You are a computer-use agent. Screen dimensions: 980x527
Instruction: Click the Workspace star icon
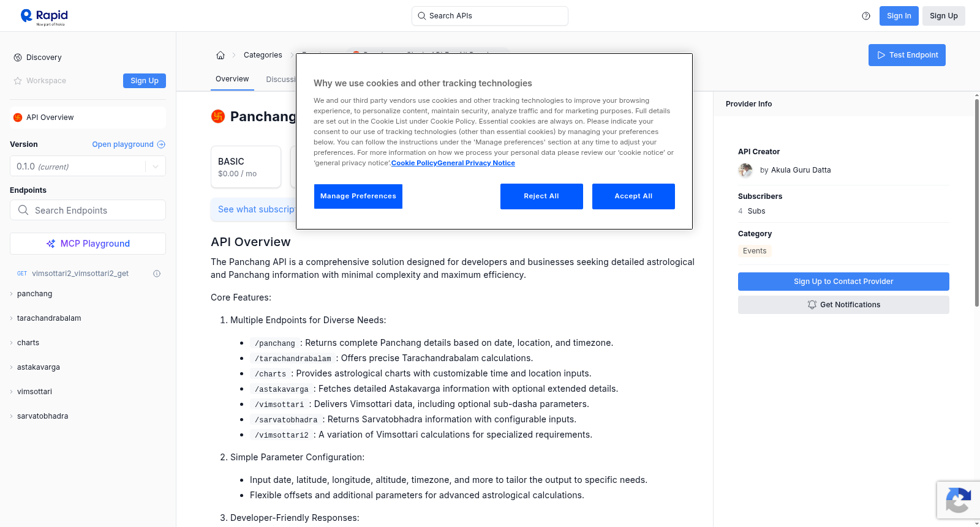coord(18,81)
